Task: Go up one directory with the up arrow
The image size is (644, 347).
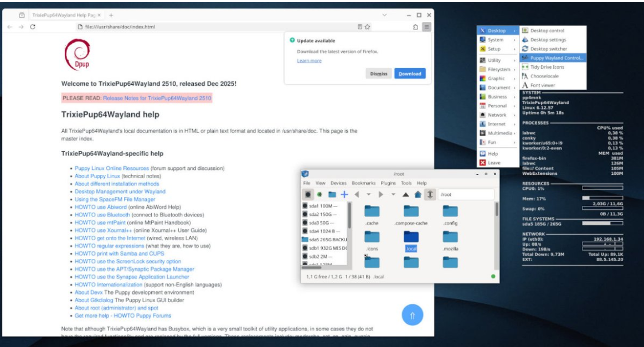Action: pyautogui.click(x=405, y=194)
